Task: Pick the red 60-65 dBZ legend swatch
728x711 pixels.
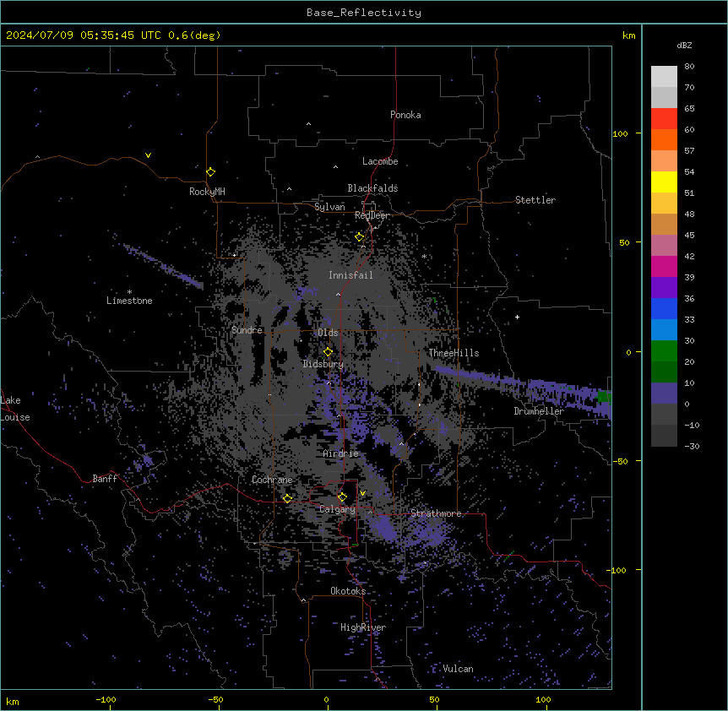Action: coord(664,118)
